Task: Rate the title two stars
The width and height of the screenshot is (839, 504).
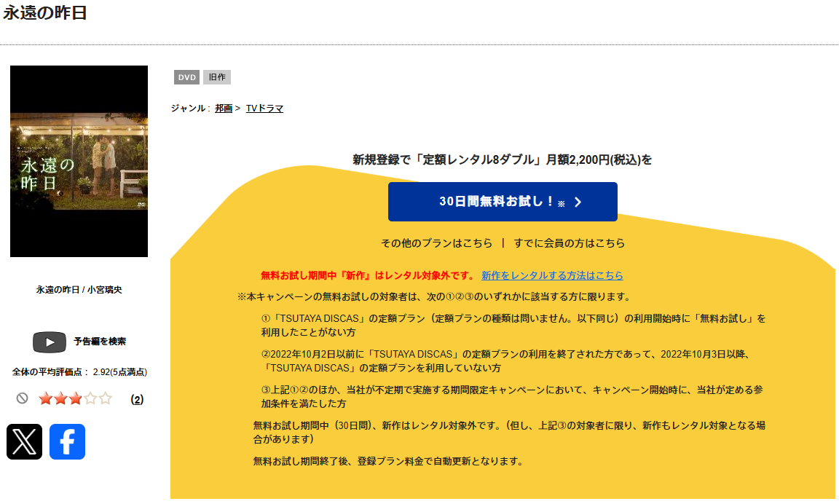Action: click(x=60, y=398)
